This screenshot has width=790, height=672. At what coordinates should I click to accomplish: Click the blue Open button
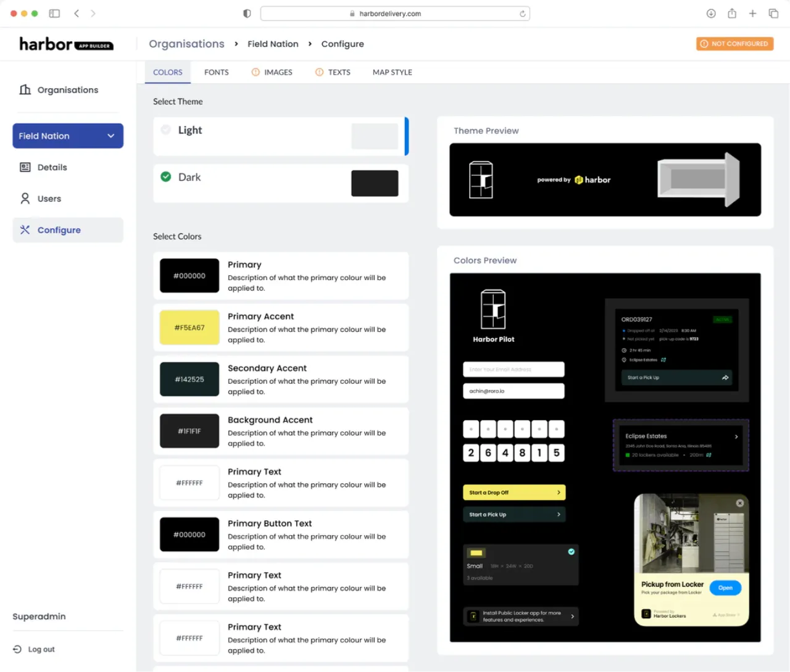coord(725,587)
